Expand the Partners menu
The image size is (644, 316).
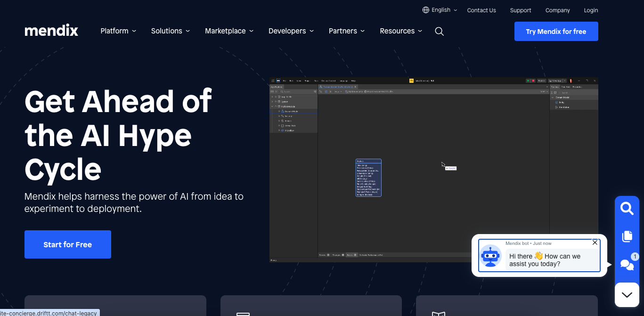[x=347, y=31]
